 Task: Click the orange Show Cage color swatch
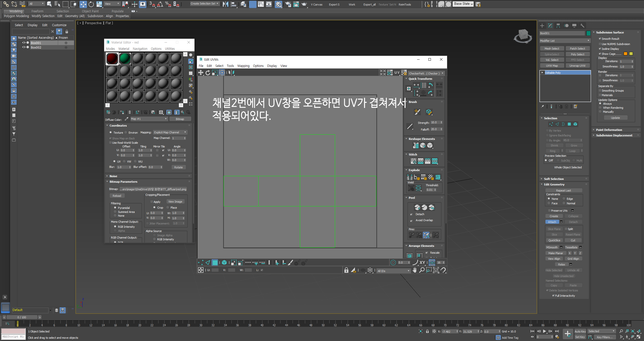625,54
